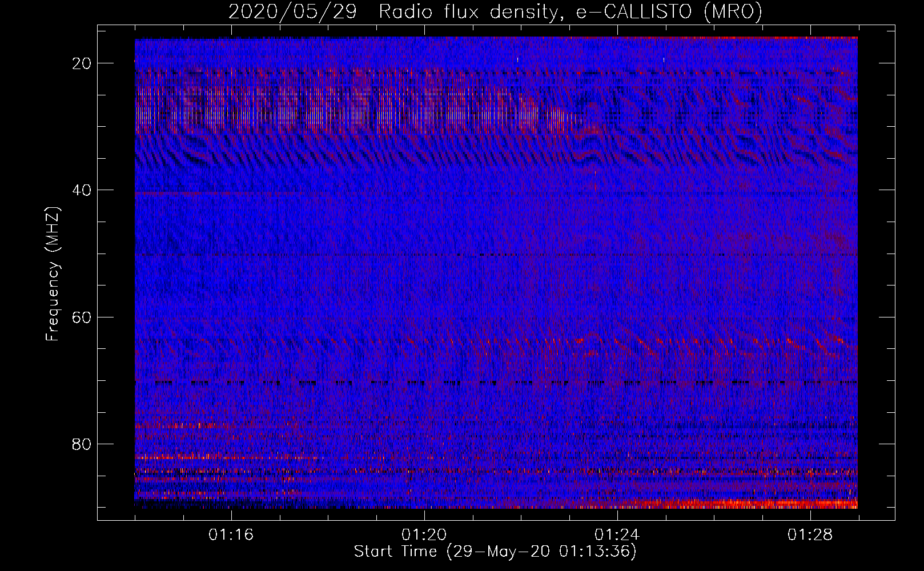Image resolution: width=924 pixels, height=571 pixels.
Task: Click the time tick label '01:20'
Action: point(424,535)
